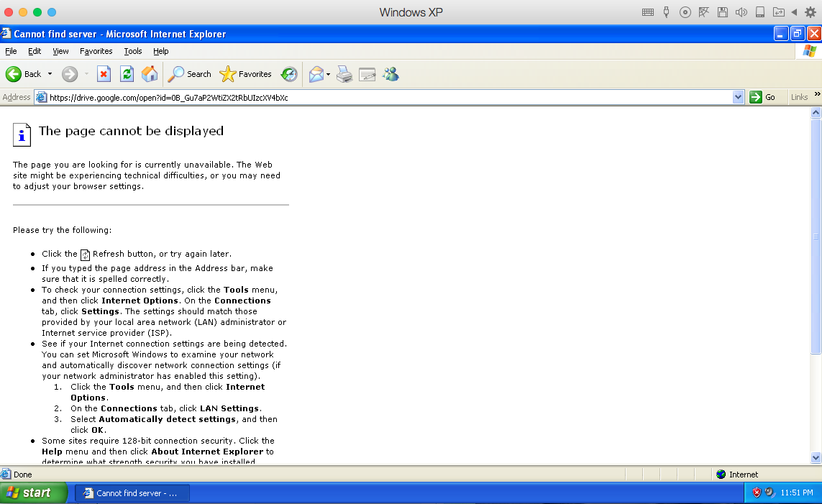822x504 pixels.
Task: Open the Favorites star toolbar button
Action: point(245,74)
